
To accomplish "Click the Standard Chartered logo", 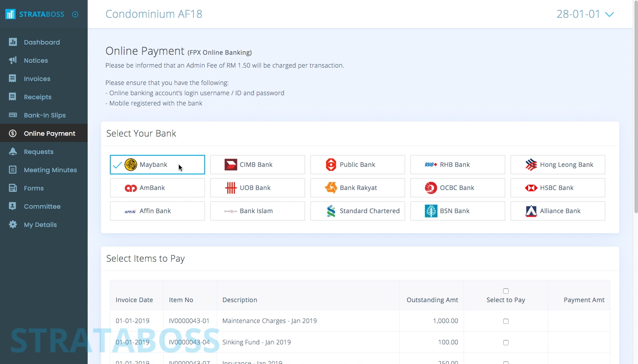I will [x=331, y=211].
